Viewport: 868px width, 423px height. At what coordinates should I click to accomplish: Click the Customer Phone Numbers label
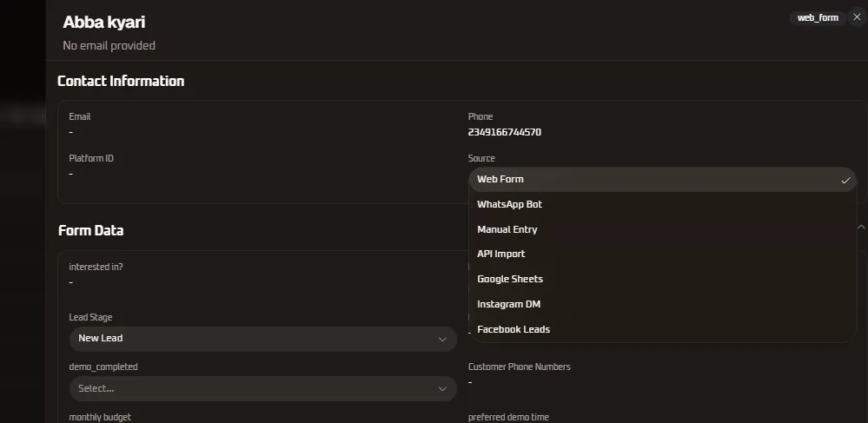[520, 367]
